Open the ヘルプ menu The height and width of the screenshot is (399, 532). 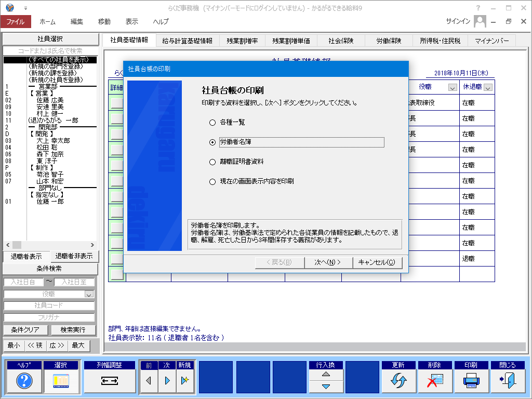point(161,21)
